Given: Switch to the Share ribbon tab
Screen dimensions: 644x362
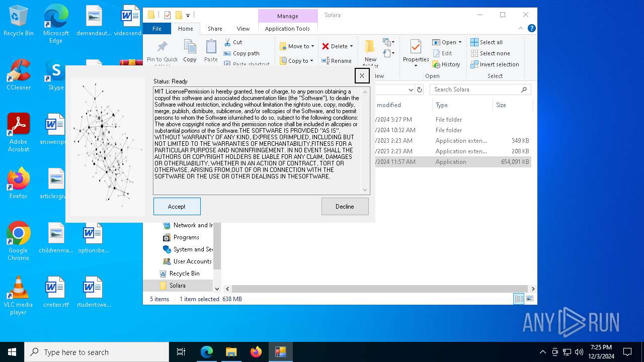Looking at the screenshot, I should pos(215,29).
